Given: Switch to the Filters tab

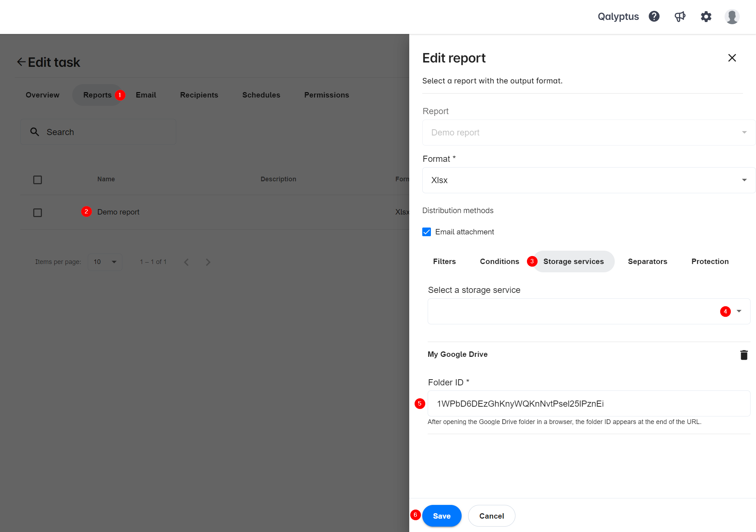Looking at the screenshot, I should tap(445, 261).
